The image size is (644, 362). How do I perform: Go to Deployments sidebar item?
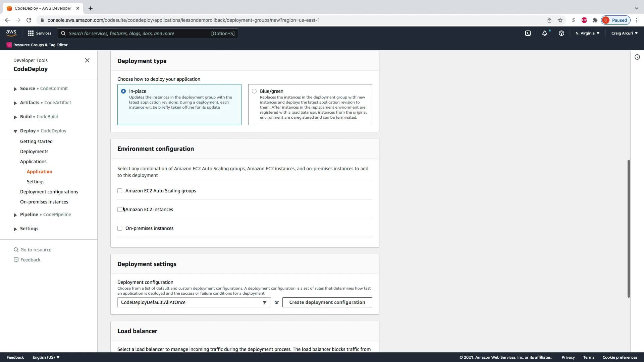(x=34, y=152)
